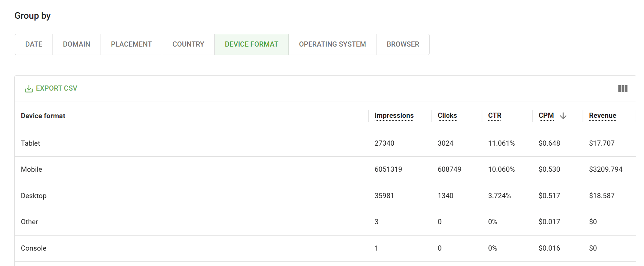Select the Console row label
The height and width of the screenshot is (266, 644).
pos(34,248)
